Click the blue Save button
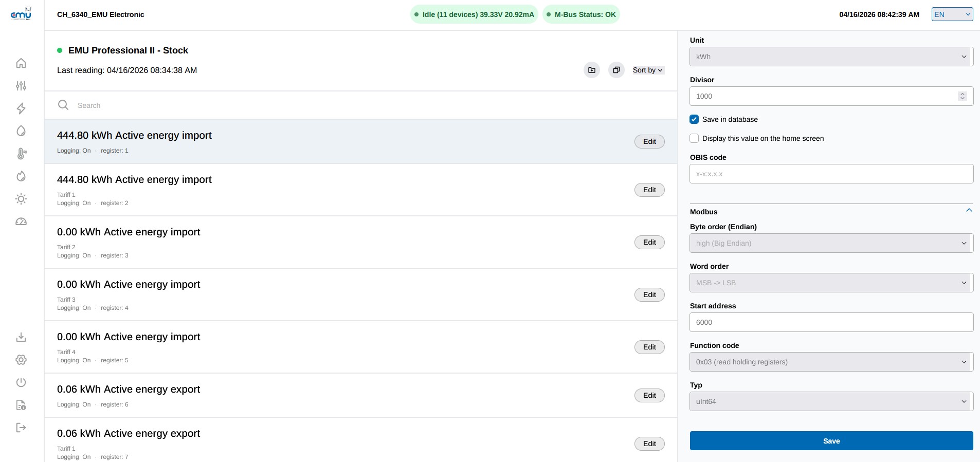This screenshot has width=980, height=462. click(831, 441)
